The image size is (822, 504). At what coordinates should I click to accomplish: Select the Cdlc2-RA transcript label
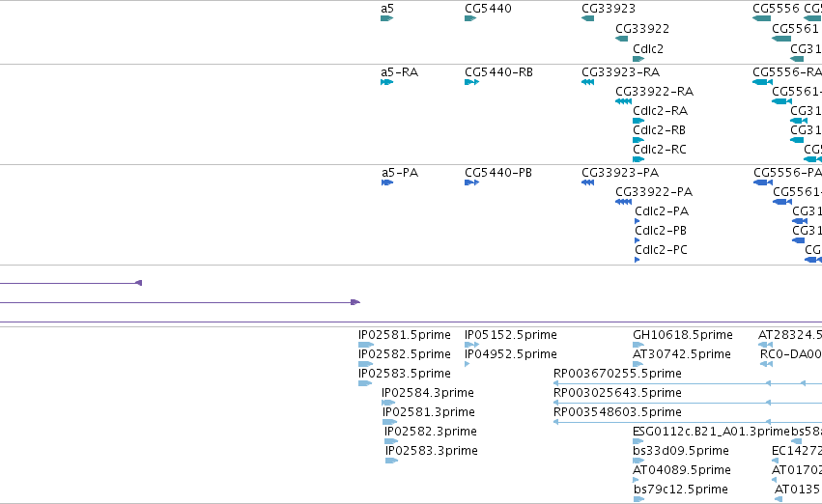pos(660,111)
